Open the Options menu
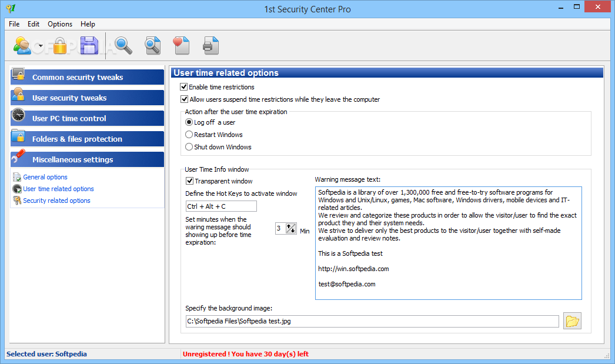Screen dimensions: 615x364 (x=60, y=24)
